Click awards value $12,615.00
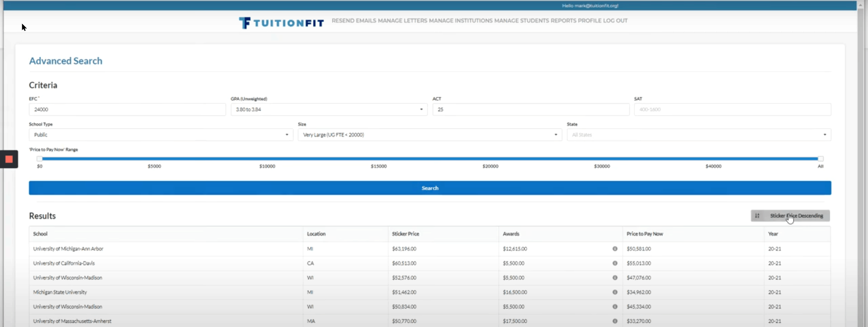The image size is (868, 327). tap(515, 249)
